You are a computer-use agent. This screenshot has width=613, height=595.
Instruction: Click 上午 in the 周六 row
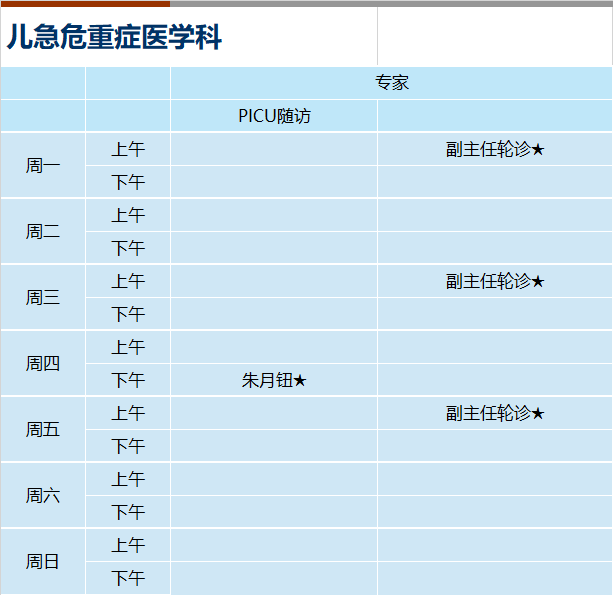click(128, 479)
